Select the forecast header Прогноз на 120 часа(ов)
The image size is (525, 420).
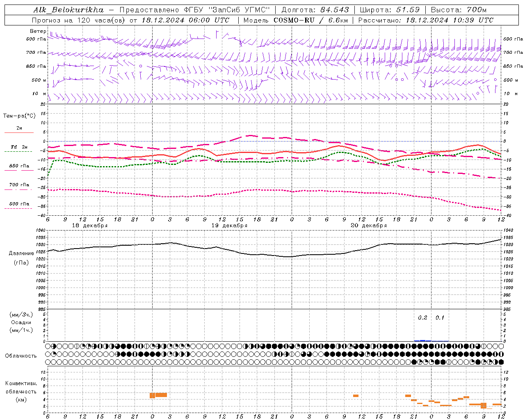79,20
